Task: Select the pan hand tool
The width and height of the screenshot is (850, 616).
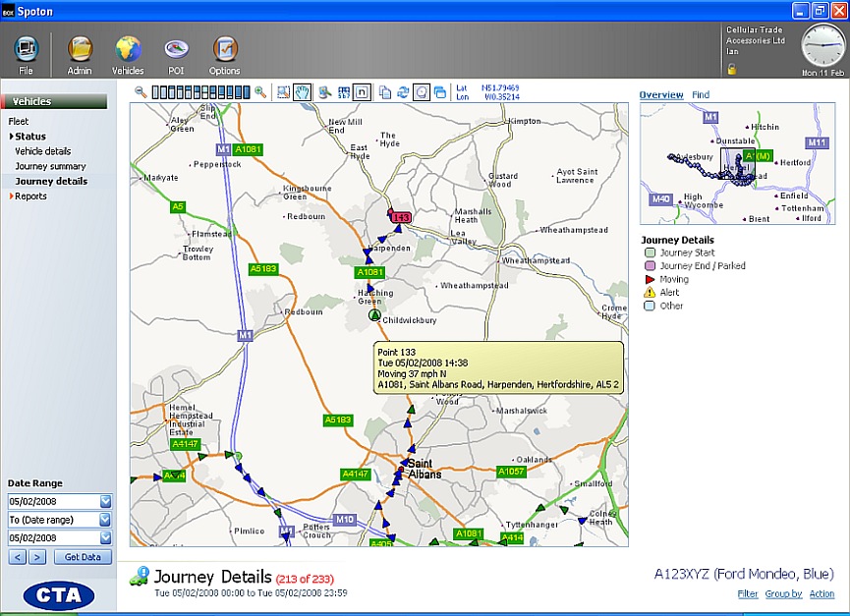Action: (303, 91)
